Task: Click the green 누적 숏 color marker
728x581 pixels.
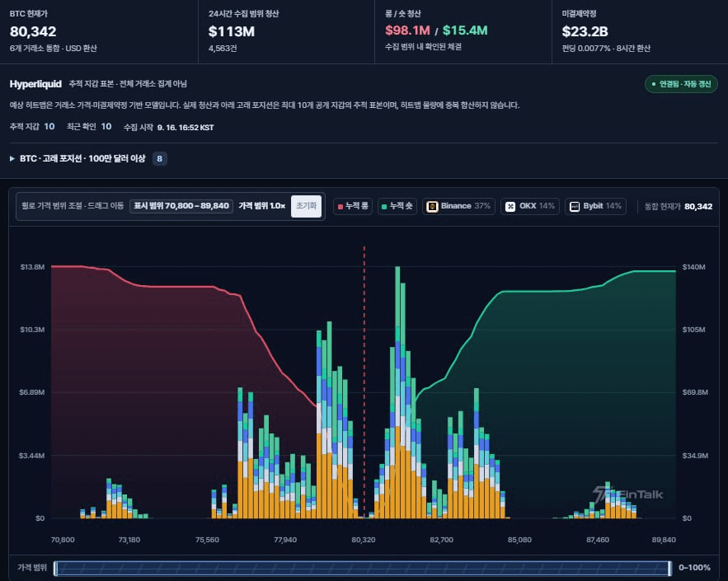Action: (x=384, y=207)
